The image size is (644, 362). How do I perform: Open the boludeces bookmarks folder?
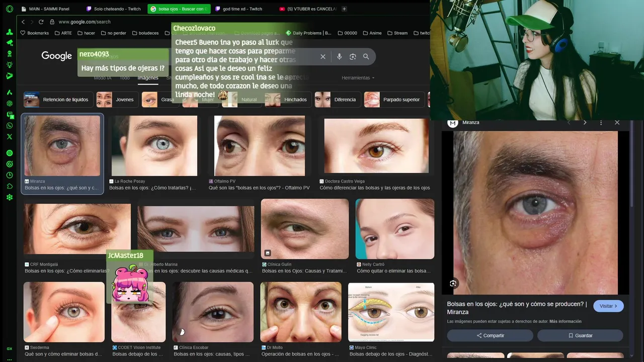pyautogui.click(x=145, y=33)
